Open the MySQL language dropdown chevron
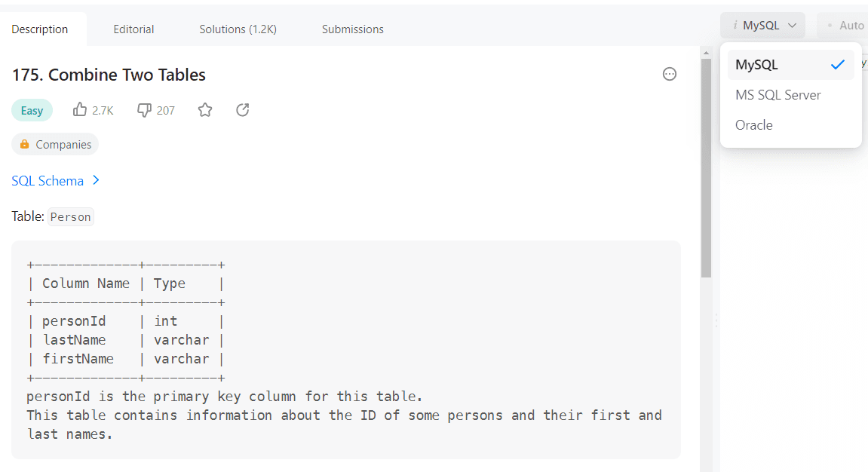This screenshot has width=868, height=472. click(x=791, y=25)
